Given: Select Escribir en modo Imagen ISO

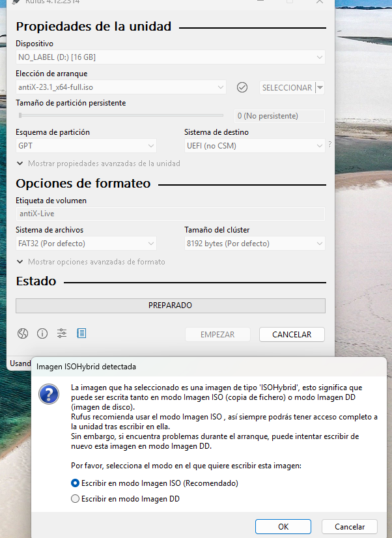Looking at the screenshot, I should pyautogui.click(x=75, y=483).
